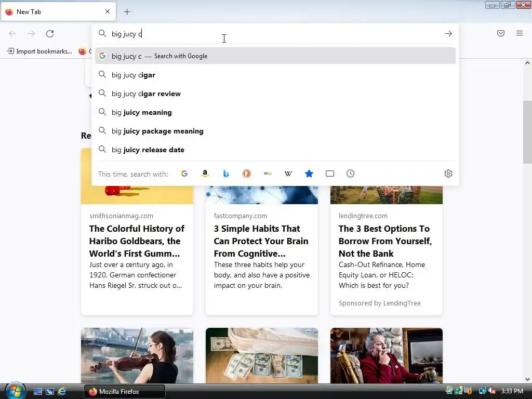
Task: Search this time with Amazon icon
Action: tap(205, 174)
